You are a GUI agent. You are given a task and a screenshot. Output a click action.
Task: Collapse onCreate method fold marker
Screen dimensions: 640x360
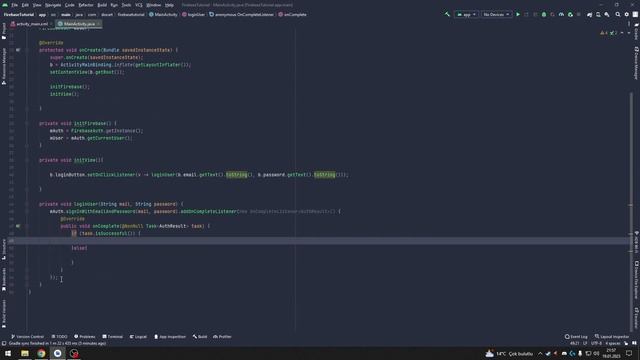click(x=27, y=50)
